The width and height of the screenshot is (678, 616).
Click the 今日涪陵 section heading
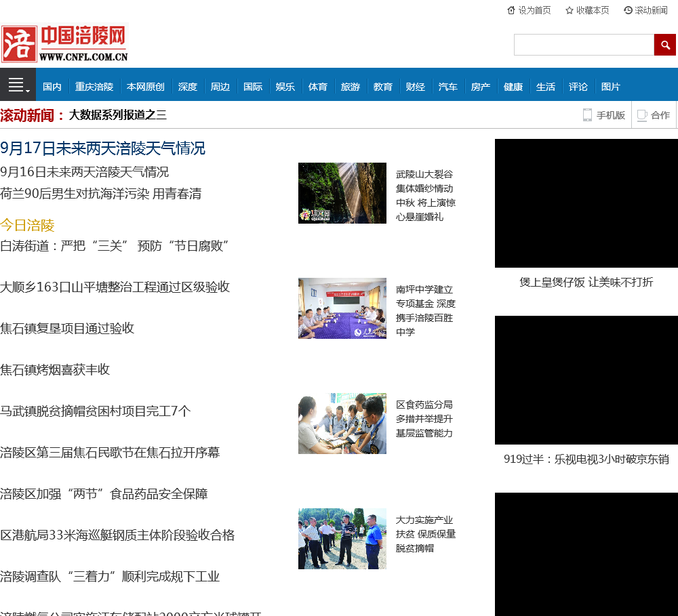tap(27, 225)
